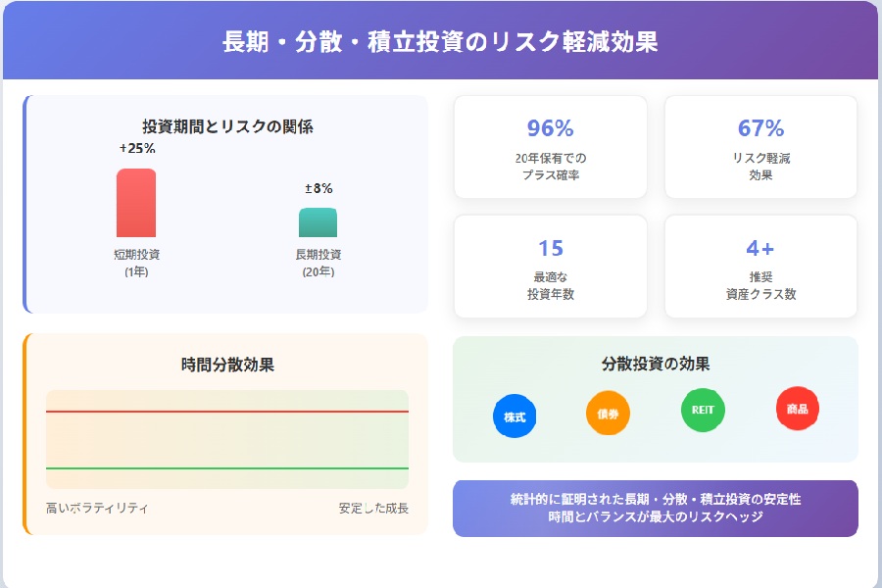Viewport: 882px width, 588px height.
Task: Open the 96% 20年保有 stat card
Action: pyautogui.click(x=550, y=147)
